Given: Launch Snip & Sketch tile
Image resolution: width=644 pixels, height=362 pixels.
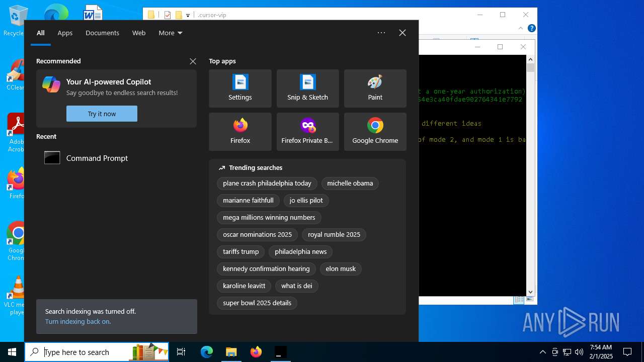Looking at the screenshot, I should (307, 88).
